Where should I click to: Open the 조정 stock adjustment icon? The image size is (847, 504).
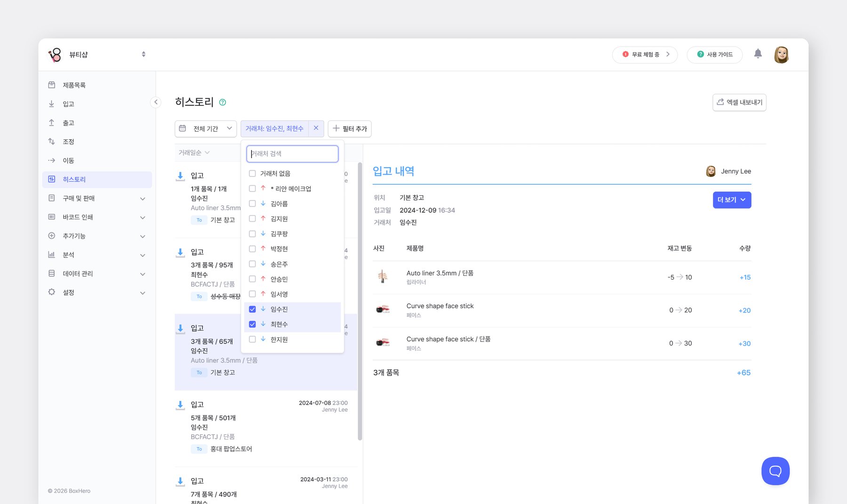point(52,141)
